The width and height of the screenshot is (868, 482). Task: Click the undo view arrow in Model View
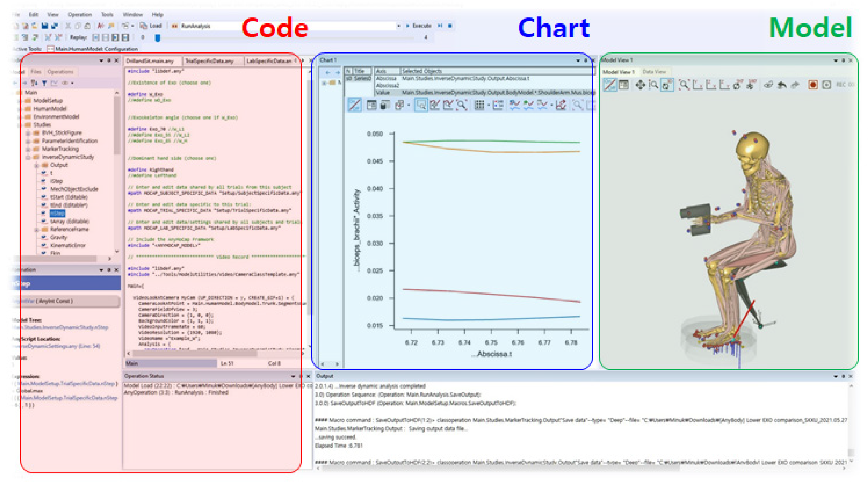[x=782, y=85]
